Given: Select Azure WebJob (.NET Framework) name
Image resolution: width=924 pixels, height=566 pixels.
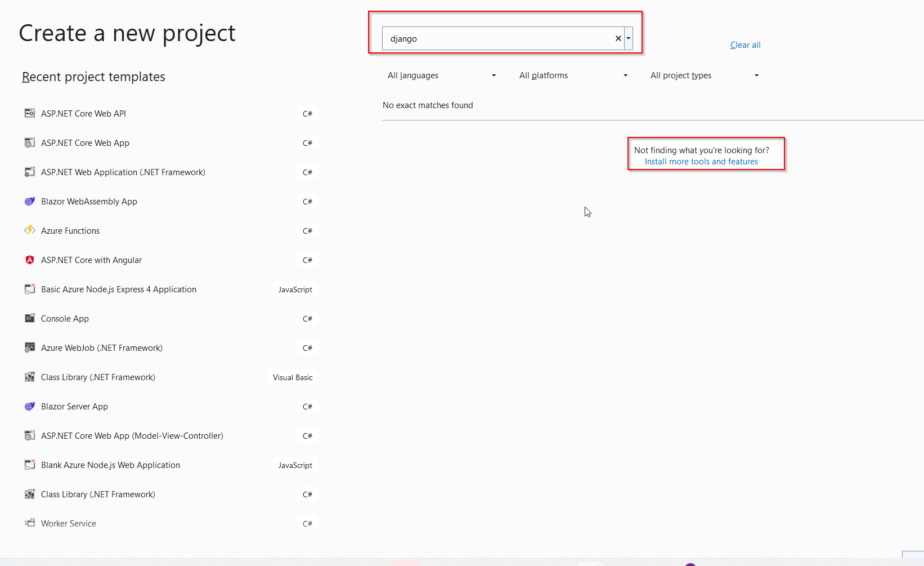Looking at the screenshot, I should coord(102,347).
